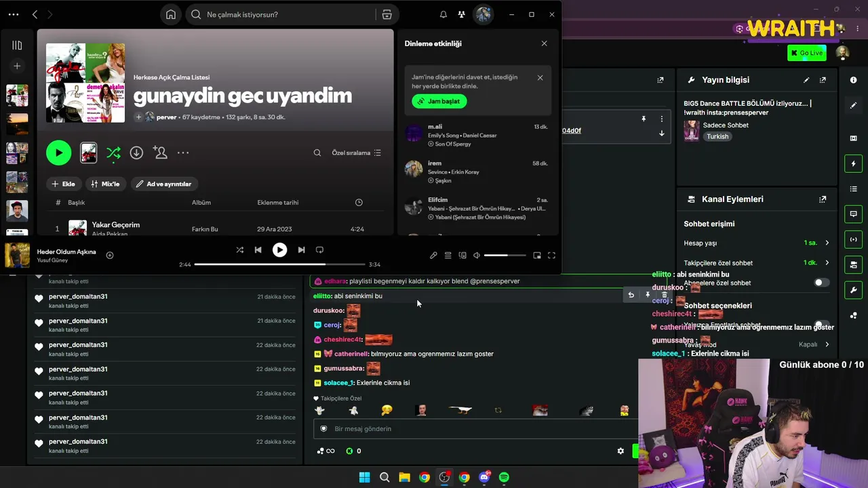Play the gunaydin gec uyandim playlist
The width and height of the screenshot is (868, 488).
click(58, 152)
